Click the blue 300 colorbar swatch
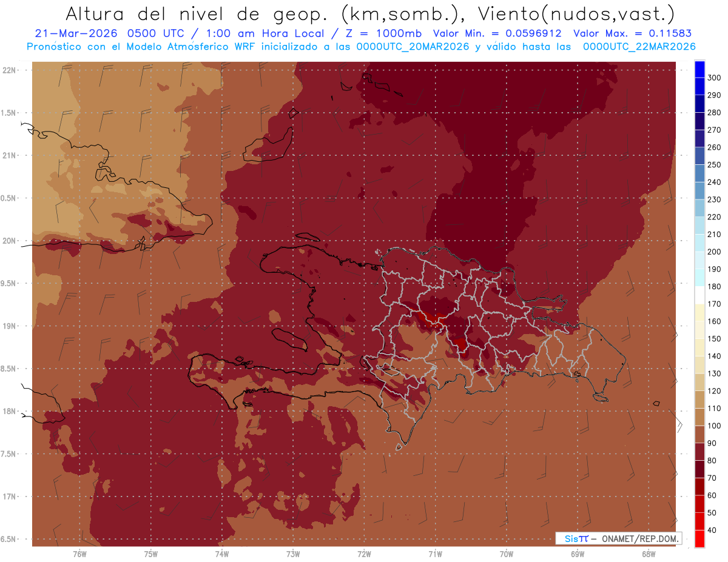Viewport: 728px width, 562px height. click(699, 69)
